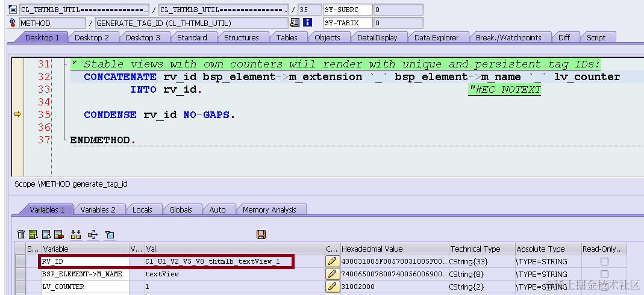Switch to Desktop 2 tab

click(92, 37)
